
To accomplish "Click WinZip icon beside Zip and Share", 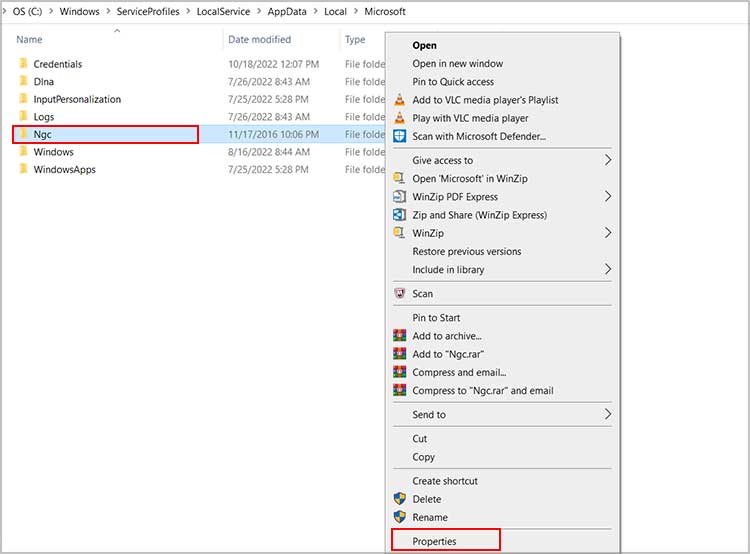I will pyautogui.click(x=400, y=215).
